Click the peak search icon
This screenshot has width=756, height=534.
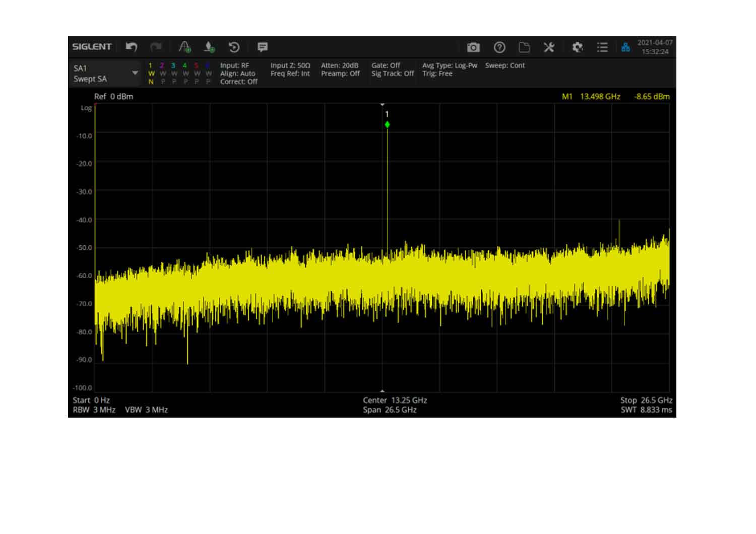[x=185, y=47]
